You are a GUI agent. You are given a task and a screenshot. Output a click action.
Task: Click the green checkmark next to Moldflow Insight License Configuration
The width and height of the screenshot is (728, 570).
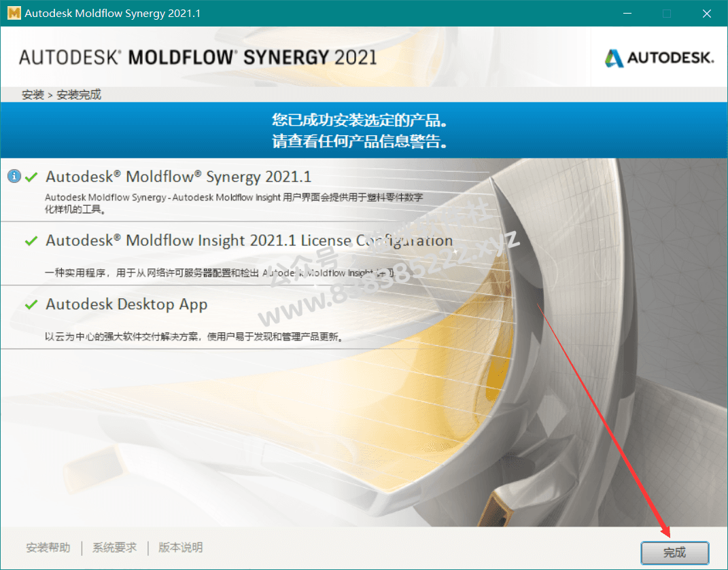[x=31, y=241]
